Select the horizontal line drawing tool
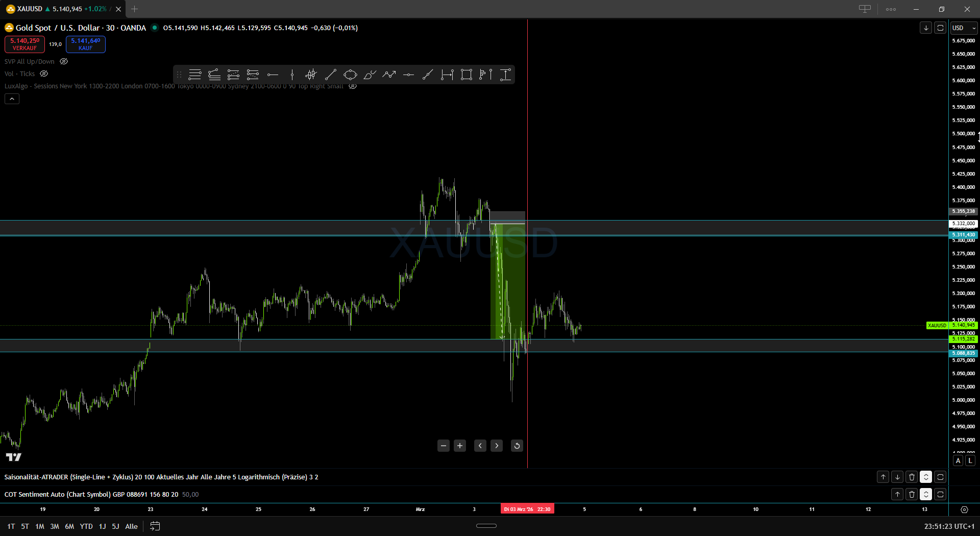 click(273, 75)
